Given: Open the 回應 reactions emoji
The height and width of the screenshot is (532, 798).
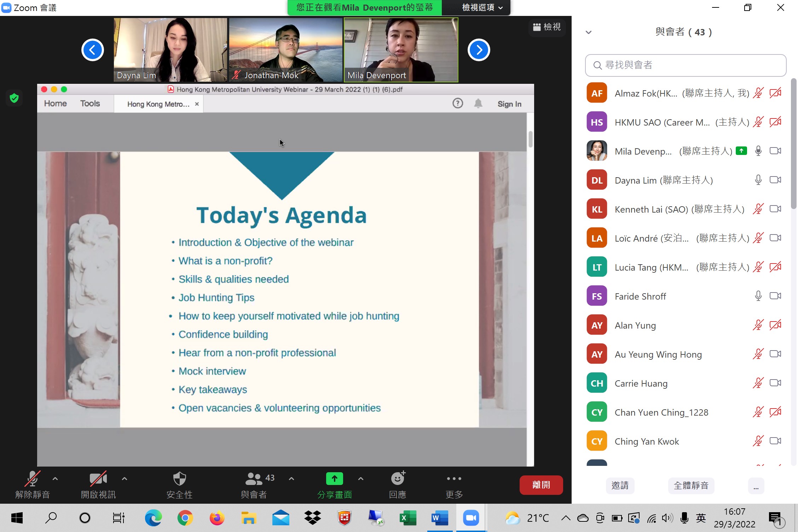Looking at the screenshot, I should (398, 485).
